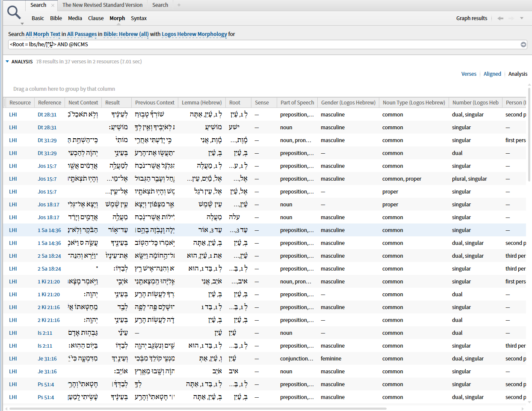
Task: Click the 'feminine' gender cell
Action: point(331,359)
